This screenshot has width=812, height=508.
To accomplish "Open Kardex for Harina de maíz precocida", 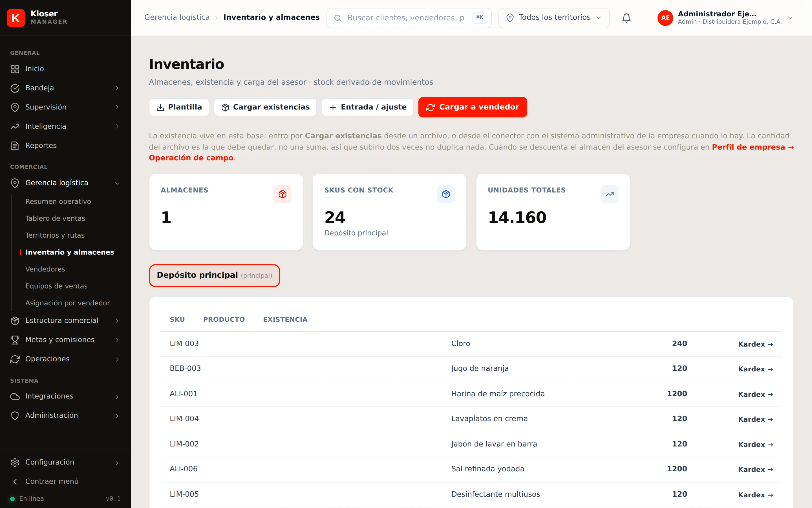I will coord(755,394).
